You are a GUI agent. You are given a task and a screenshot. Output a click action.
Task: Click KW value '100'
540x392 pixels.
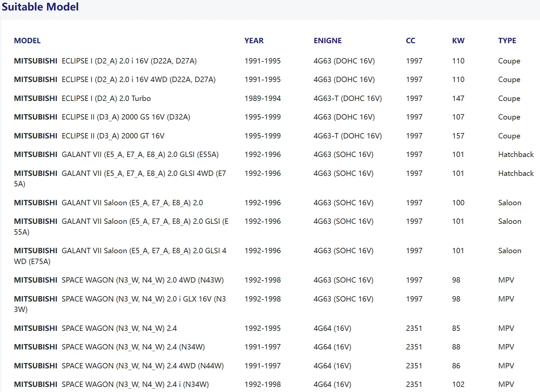[x=458, y=203]
